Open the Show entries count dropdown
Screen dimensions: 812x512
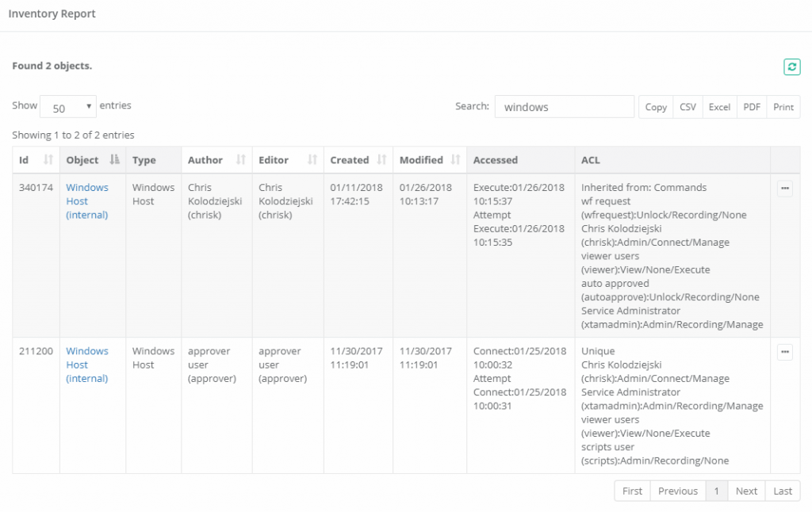pos(67,107)
